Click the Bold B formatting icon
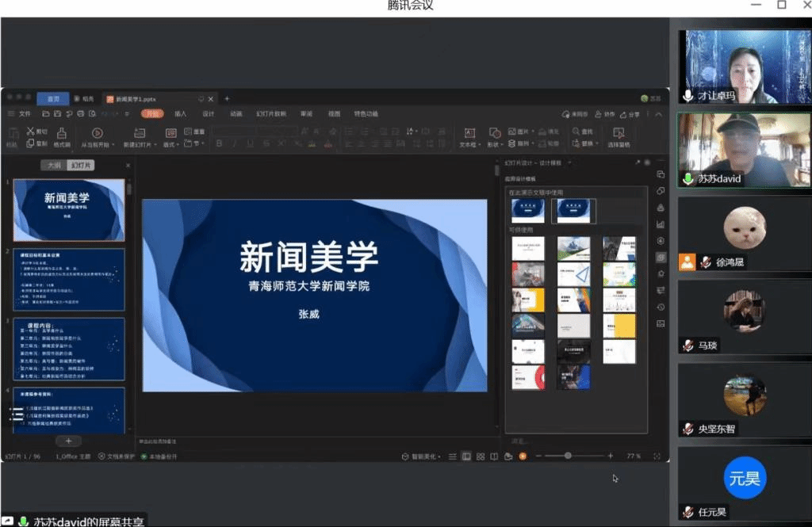This screenshot has height=527, width=812. (219, 144)
